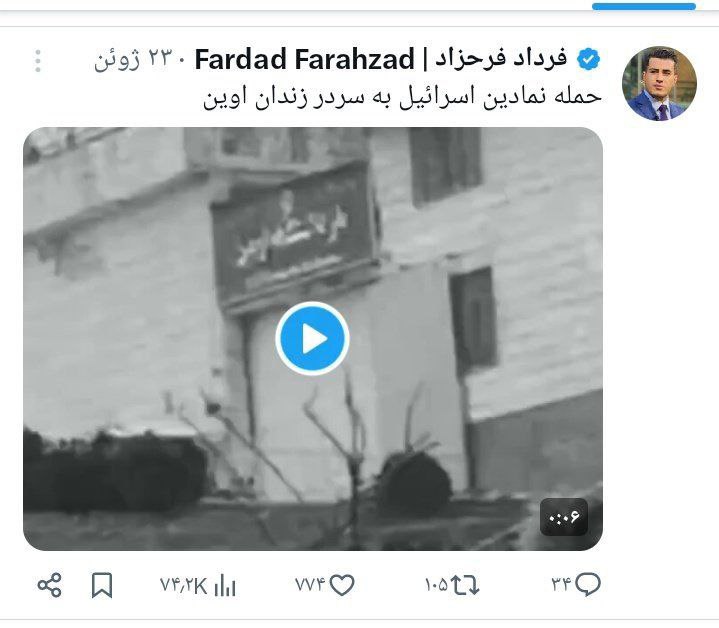The height and width of the screenshot is (628, 719).
Task: Open Fardad Farahzad display name link
Action: coord(381,60)
